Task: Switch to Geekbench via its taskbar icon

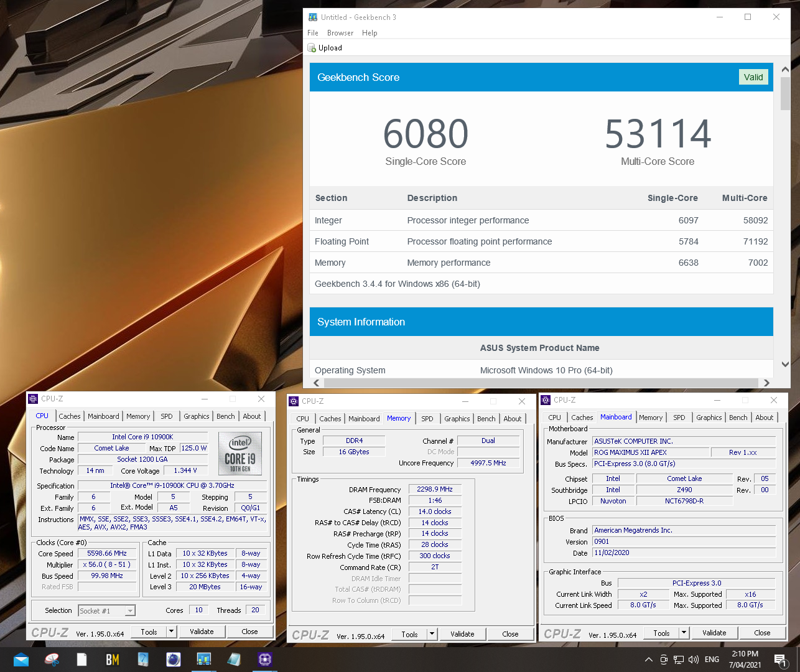Action: click(x=204, y=660)
